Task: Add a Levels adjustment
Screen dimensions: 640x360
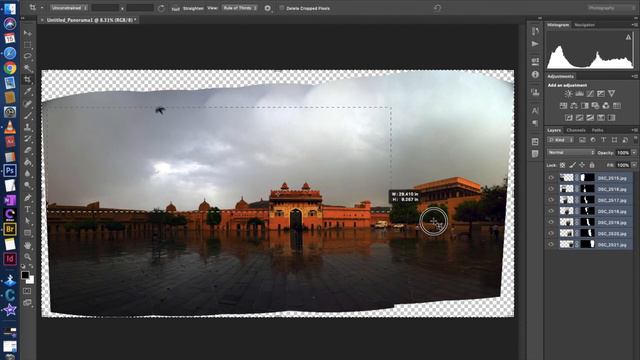Action: [579, 93]
